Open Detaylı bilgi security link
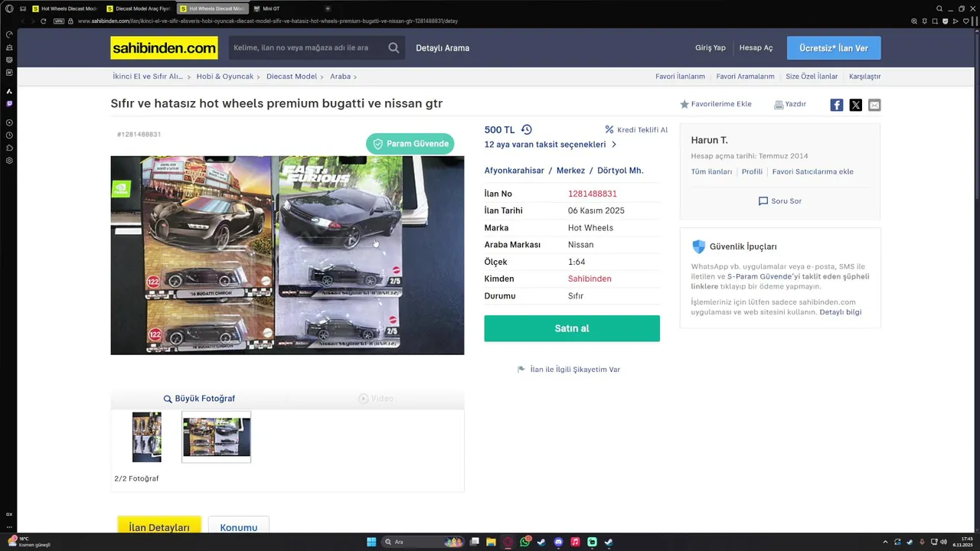Screen dimensions: 980x551 click(841, 312)
